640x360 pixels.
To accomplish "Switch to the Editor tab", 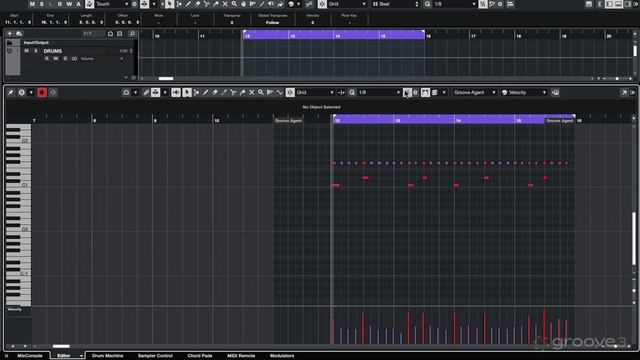I will [64, 356].
